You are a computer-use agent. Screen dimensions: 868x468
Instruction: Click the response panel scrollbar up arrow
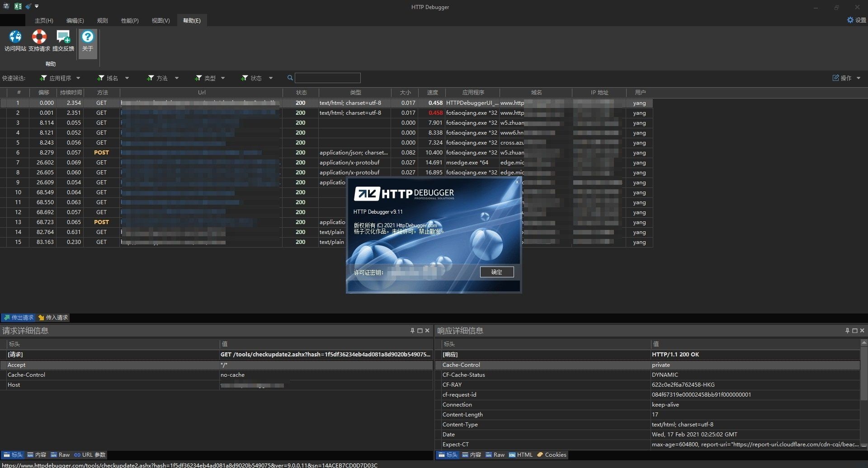pyautogui.click(x=864, y=343)
